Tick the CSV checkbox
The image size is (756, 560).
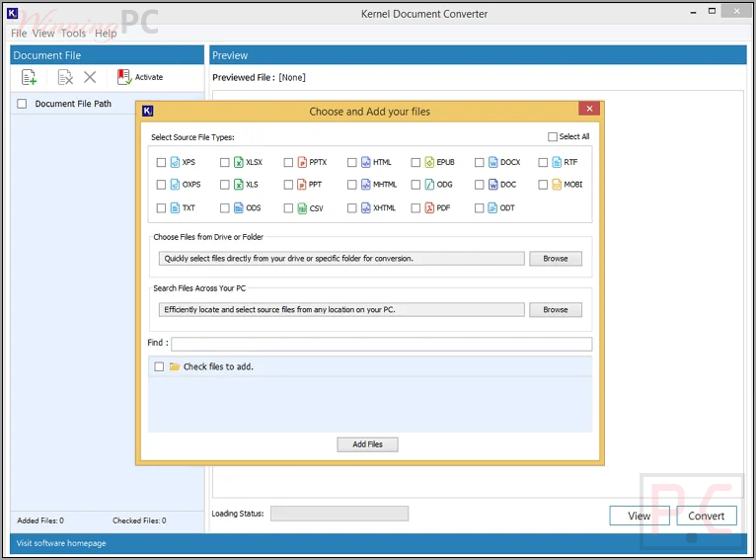[288, 207]
